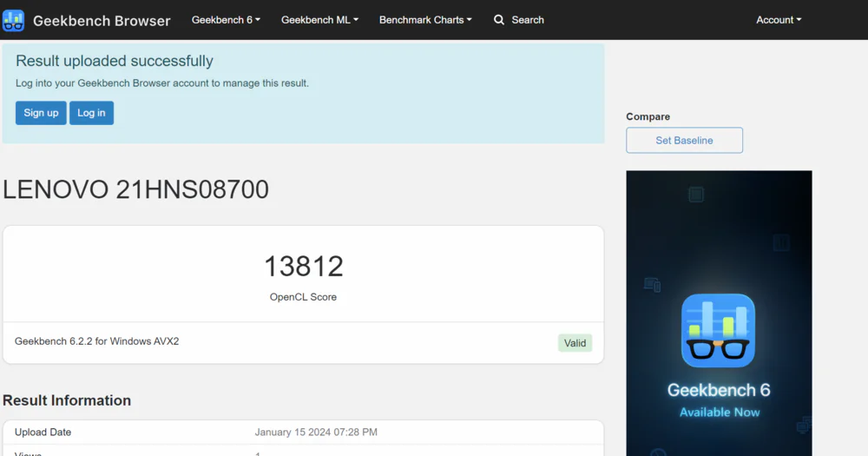This screenshot has width=868, height=456.
Task: Select the 13812 OpenCL score value
Action: (x=303, y=267)
